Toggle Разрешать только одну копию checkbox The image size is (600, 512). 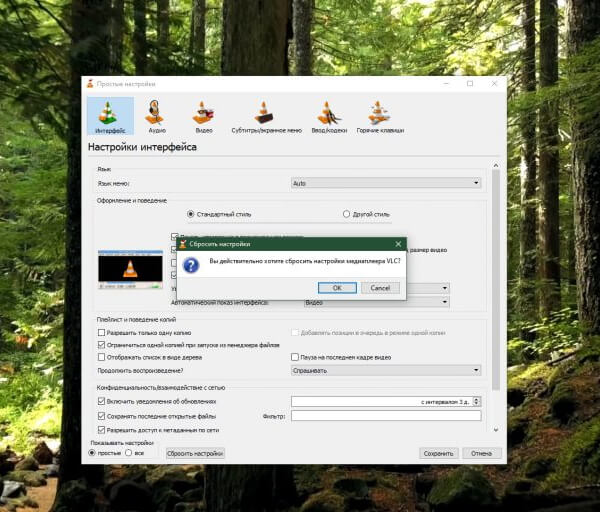coord(101,333)
